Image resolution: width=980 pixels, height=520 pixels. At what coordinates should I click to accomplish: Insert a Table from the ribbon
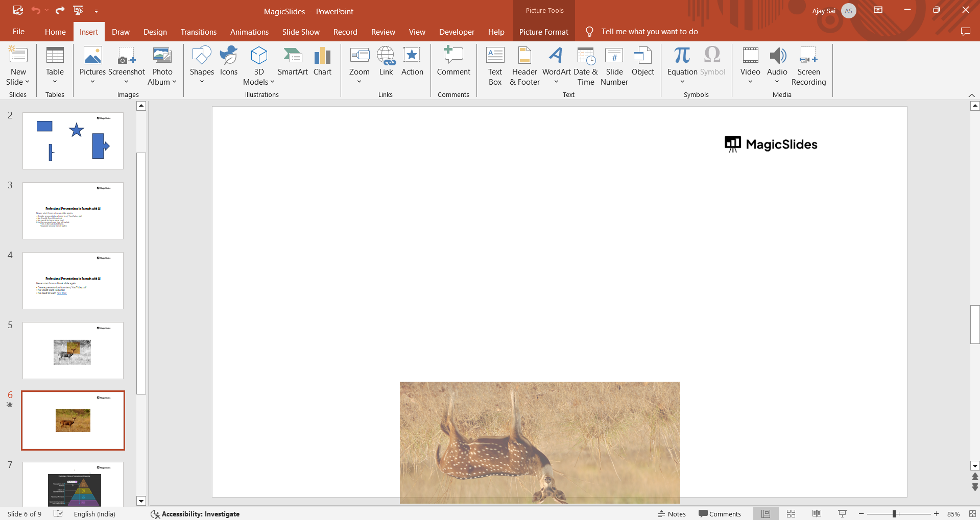pos(55,65)
